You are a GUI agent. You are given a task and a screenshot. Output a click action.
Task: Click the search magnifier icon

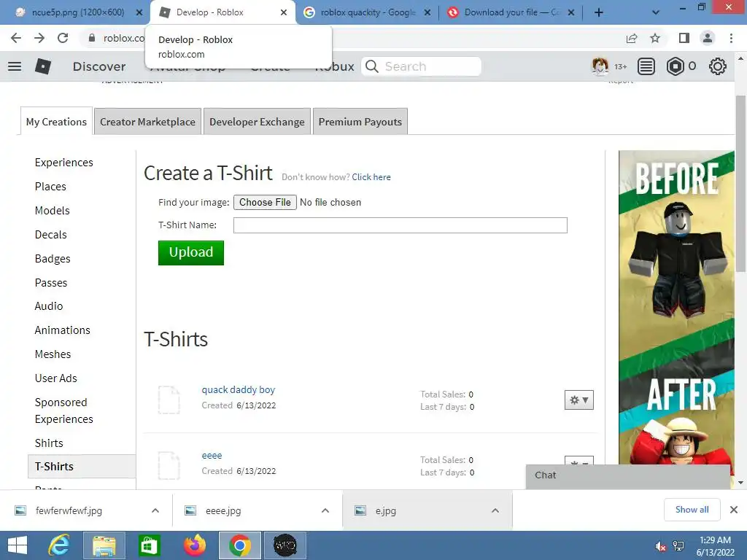click(x=372, y=66)
